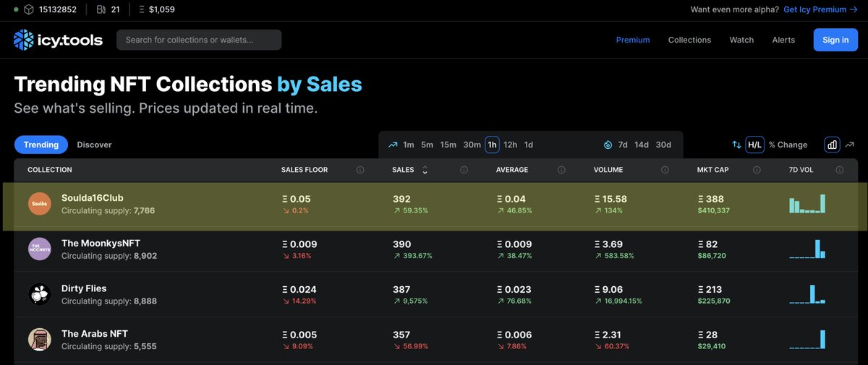Open Premium menu item

click(x=633, y=40)
